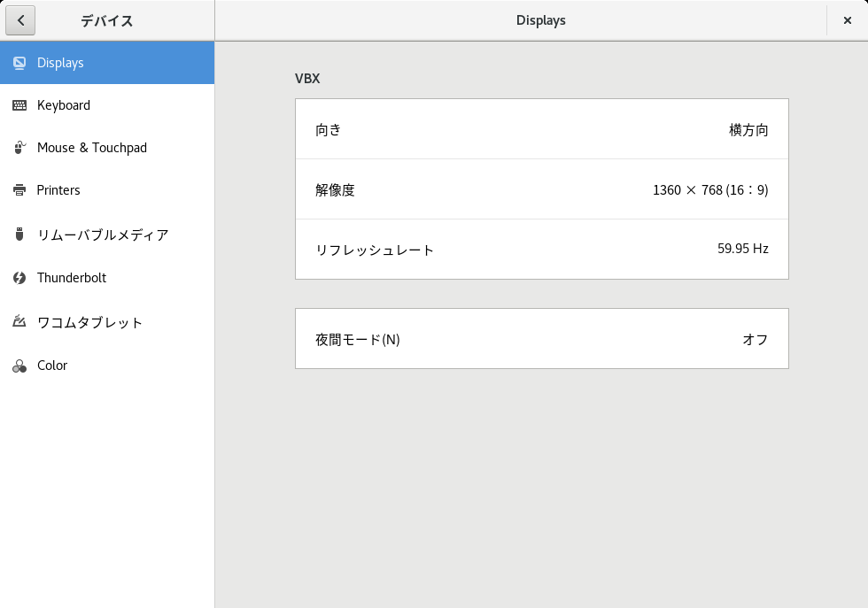Viewport: 868px width, 608px height.
Task: Click the Displays monitor icon in sidebar
Action: click(19, 63)
